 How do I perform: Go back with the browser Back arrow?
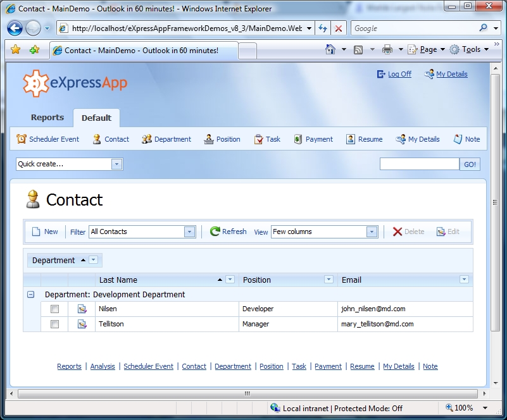point(15,28)
